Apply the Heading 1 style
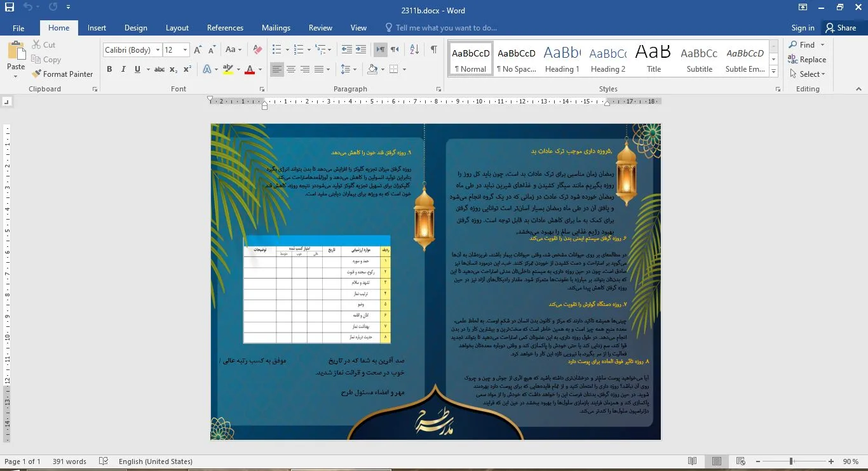Screen dimensions: 868x471 point(562,59)
